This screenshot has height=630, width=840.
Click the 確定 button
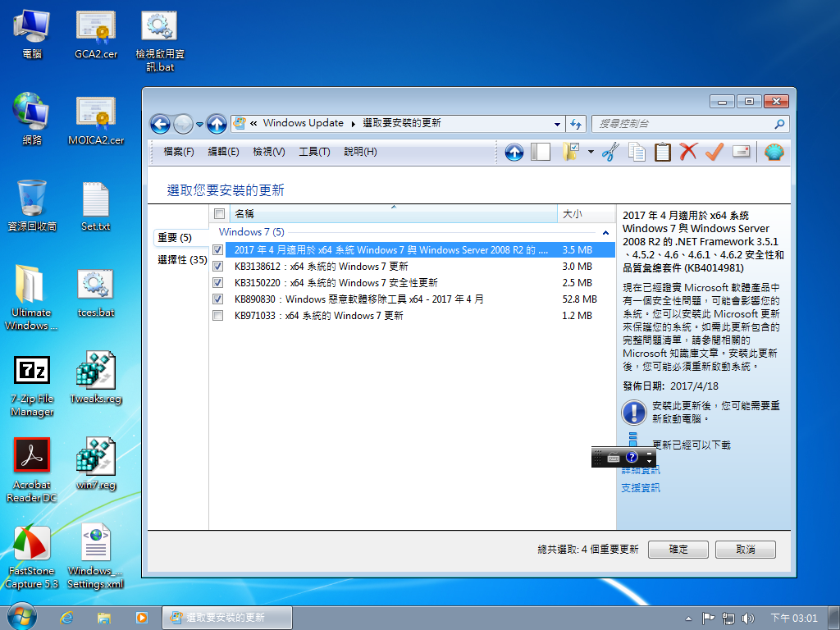[x=678, y=549]
